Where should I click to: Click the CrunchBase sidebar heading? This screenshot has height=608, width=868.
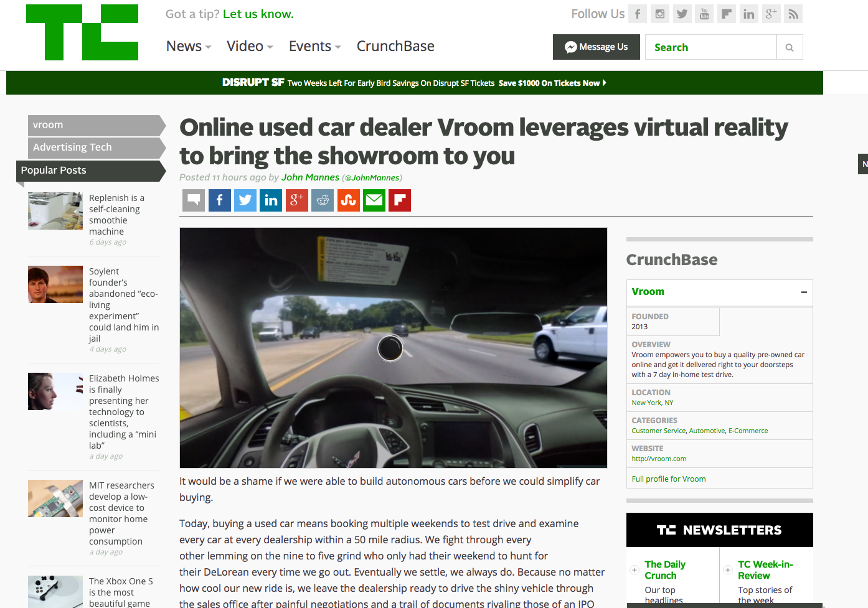[x=672, y=260]
